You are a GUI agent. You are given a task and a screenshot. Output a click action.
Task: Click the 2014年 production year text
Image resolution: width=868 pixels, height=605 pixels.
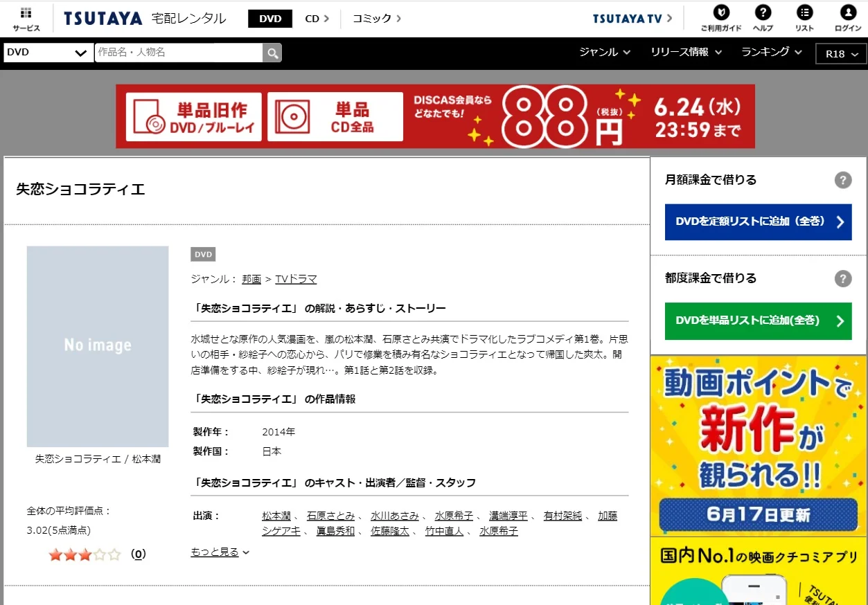278,433
